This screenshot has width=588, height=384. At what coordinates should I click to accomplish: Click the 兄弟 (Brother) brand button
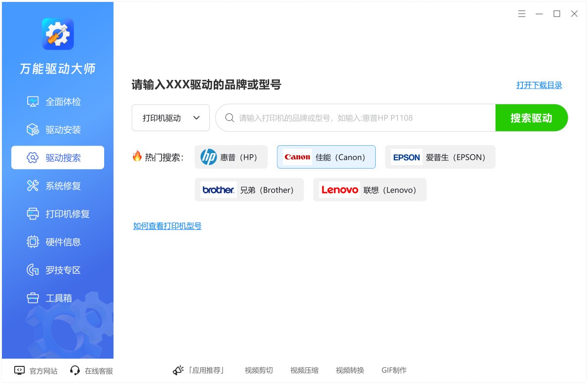pos(249,190)
